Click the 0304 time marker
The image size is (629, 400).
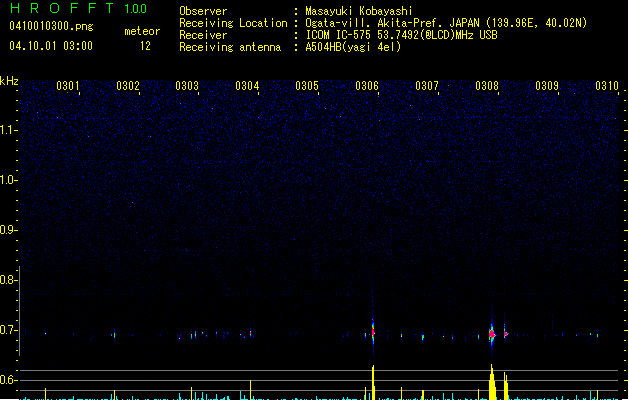pyautogui.click(x=247, y=85)
